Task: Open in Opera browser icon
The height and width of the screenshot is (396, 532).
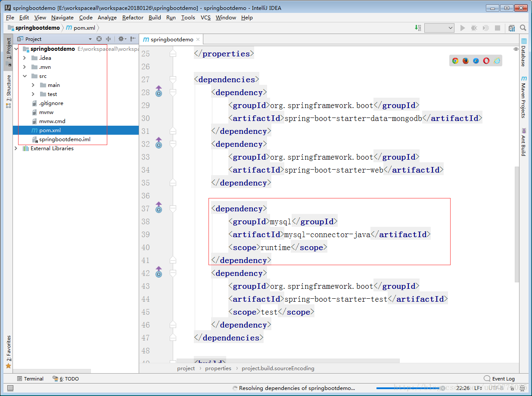Action: point(486,61)
